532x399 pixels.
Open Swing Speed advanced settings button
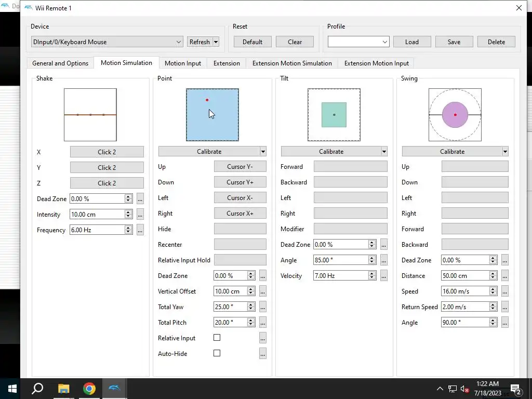pyautogui.click(x=505, y=291)
